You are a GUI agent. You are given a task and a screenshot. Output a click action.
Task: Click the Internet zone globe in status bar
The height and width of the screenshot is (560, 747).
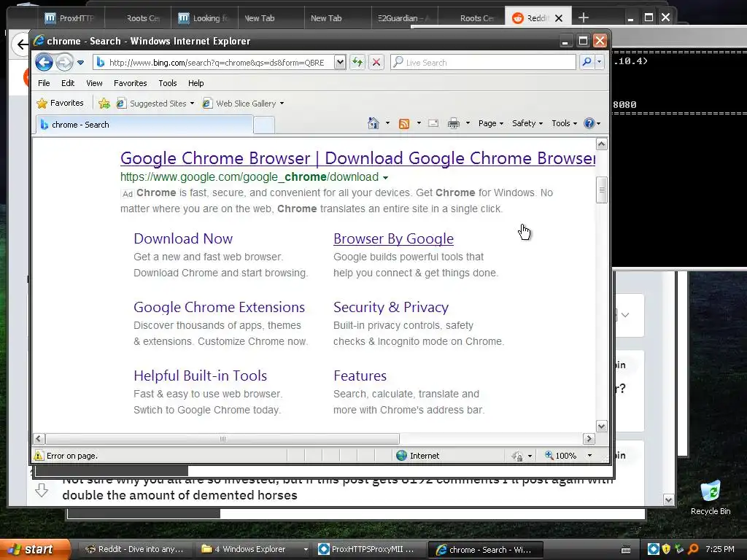[x=402, y=456]
